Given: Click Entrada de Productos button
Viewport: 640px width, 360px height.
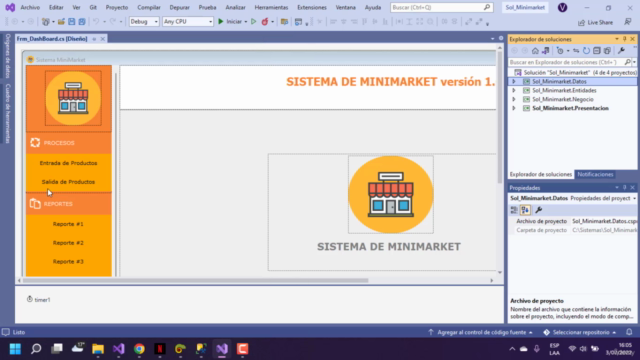Looking at the screenshot, I should tap(68, 163).
